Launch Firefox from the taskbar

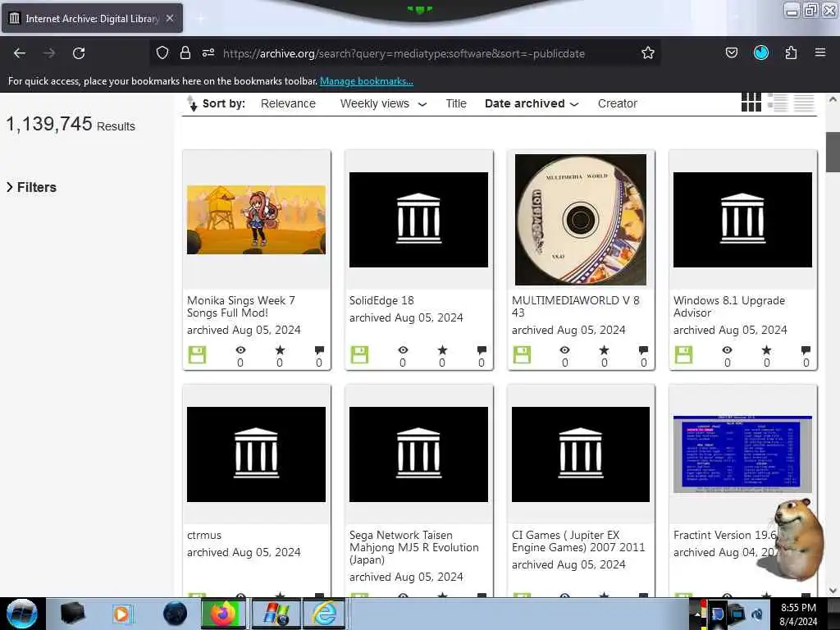pos(223,614)
